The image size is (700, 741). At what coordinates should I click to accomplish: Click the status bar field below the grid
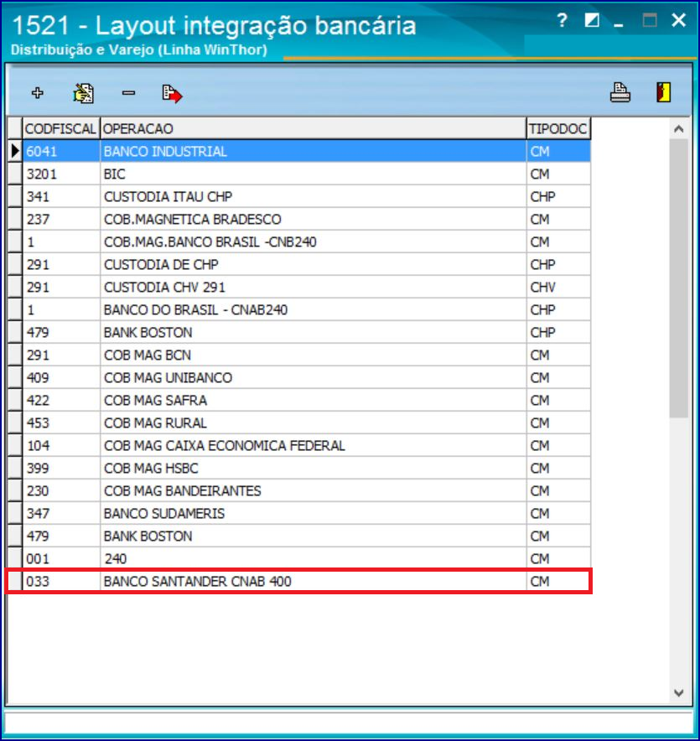[349, 723]
